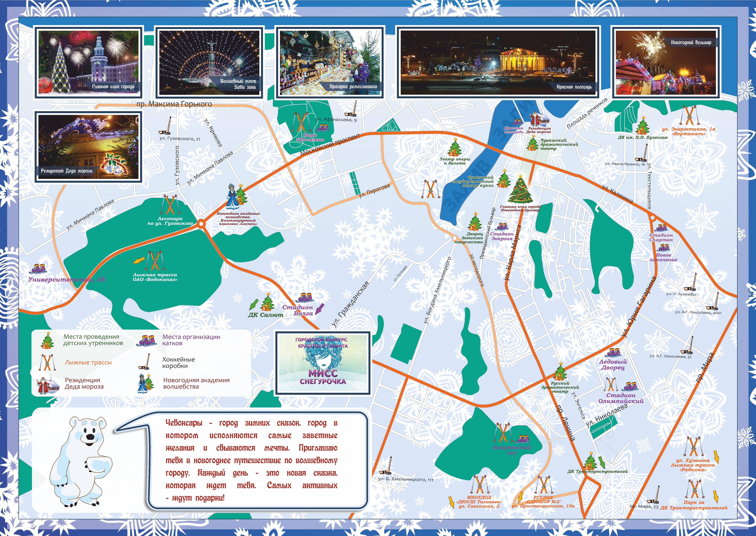Viewport: 756px width, 536px height.
Task: Click hockey stick icon at ул. А.Г. Николаева, 32
Action: [x=687, y=345]
